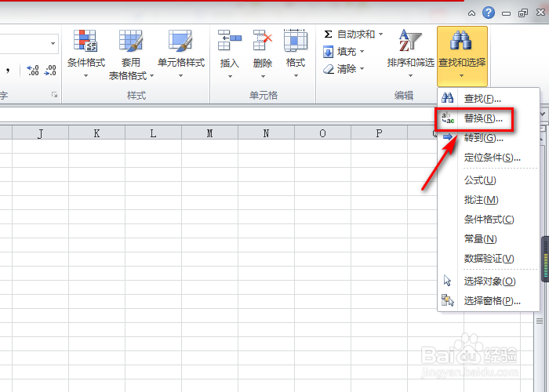Expand the Insert (插入) dropdown arrow
The width and height of the screenshot is (549, 392).
pos(230,76)
